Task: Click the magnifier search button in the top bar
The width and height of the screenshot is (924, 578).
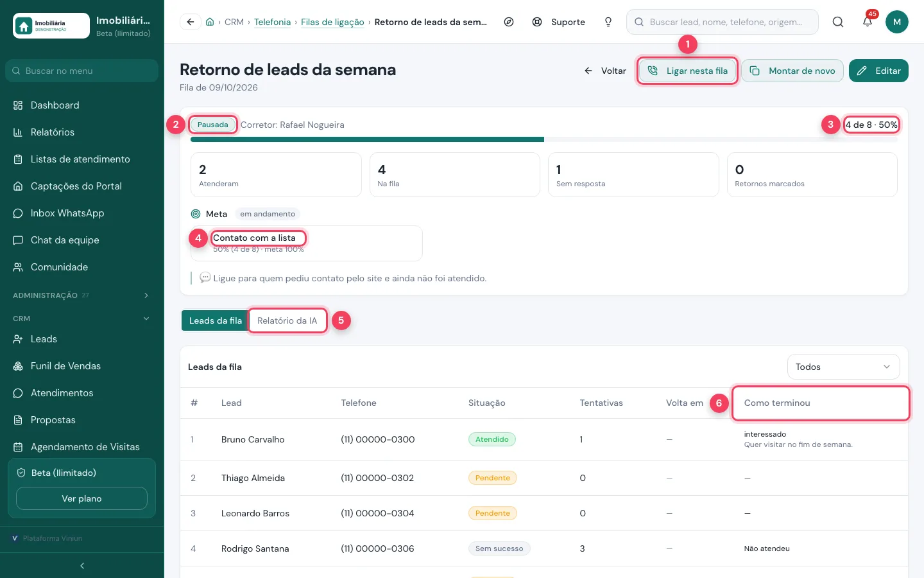Action: coord(838,22)
